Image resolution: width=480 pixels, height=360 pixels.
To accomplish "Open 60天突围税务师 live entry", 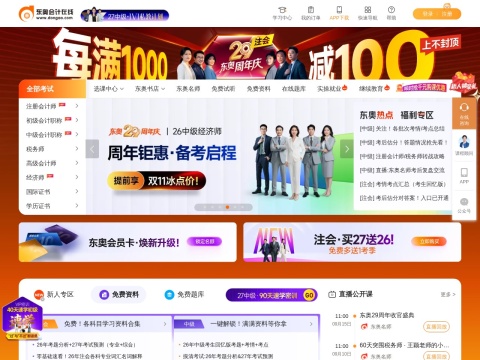I will 404,345.
